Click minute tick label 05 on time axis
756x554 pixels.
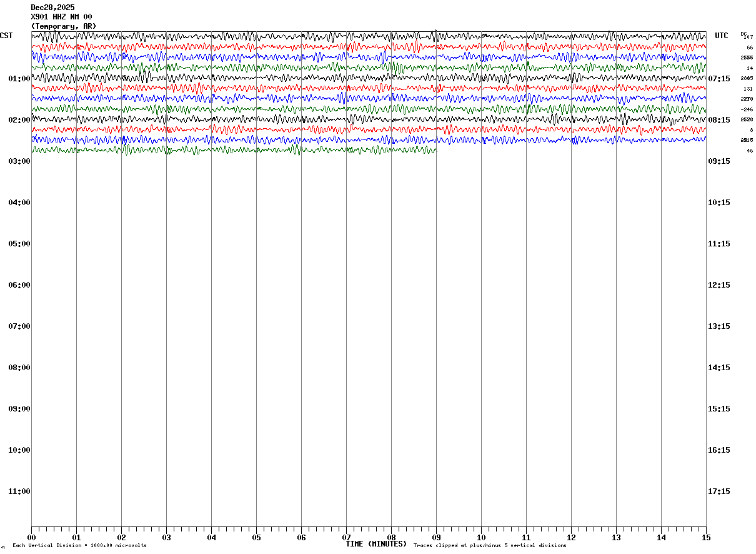pos(256,537)
